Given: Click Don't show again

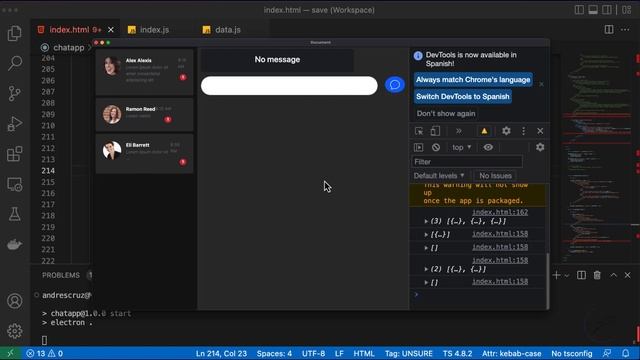Looking at the screenshot, I should (446, 113).
